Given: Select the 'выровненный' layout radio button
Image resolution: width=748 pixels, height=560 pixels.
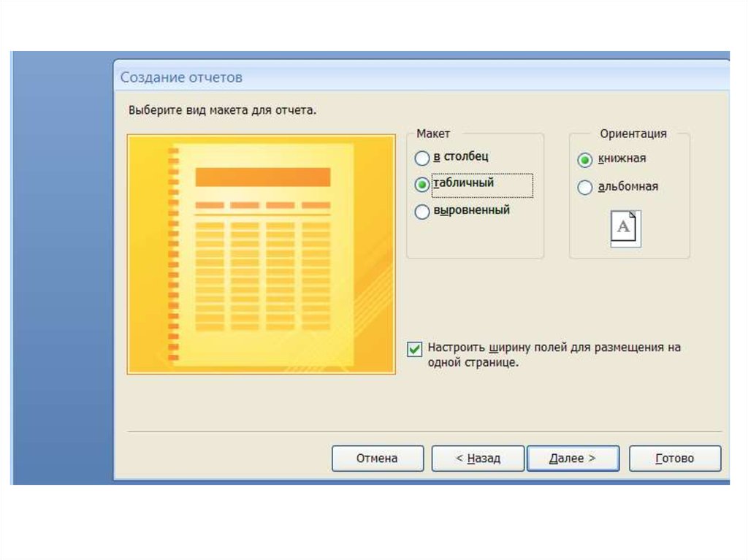Looking at the screenshot, I should (x=422, y=212).
